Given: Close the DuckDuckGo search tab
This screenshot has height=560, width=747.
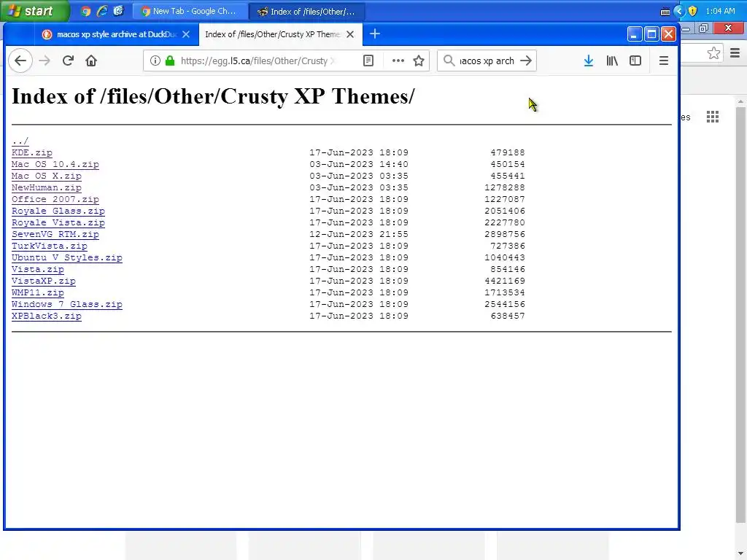Looking at the screenshot, I should tap(186, 34).
